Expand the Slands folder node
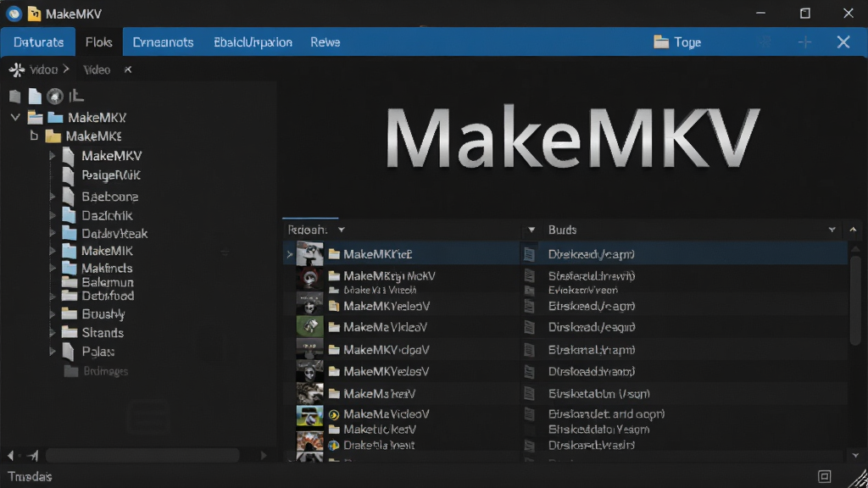 coord(52,332)
